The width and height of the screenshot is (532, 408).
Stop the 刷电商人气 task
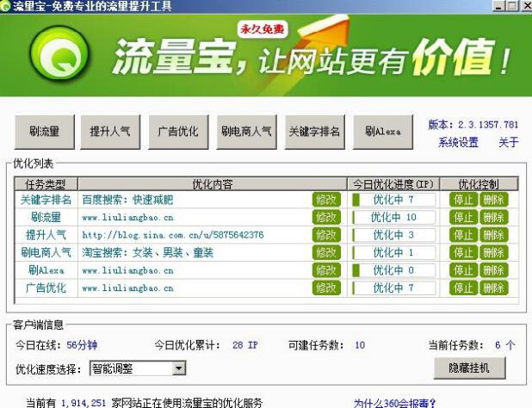[x=463, y=253]
